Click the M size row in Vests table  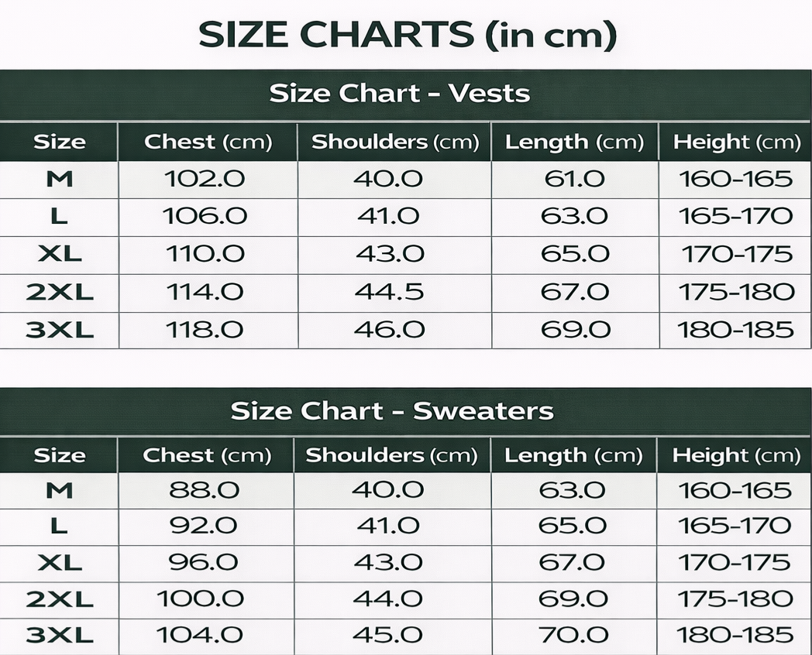tap(59, 180)
